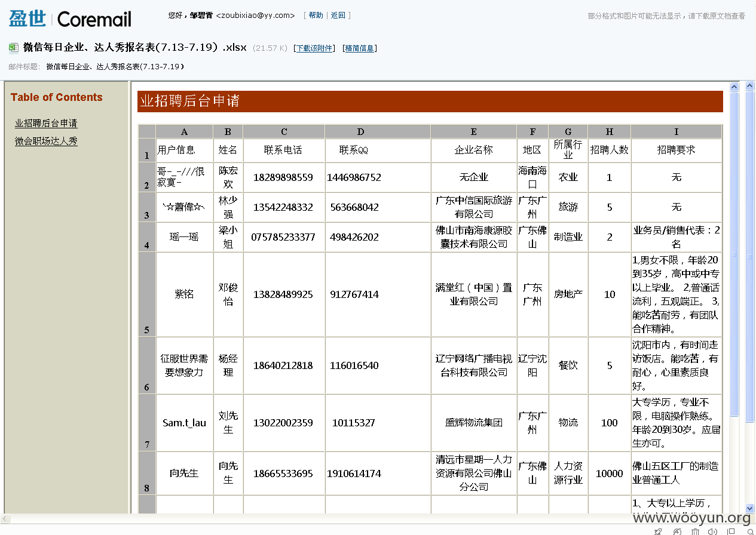Screen dimensions: 756x535
Task: Click the window layout icon in status bar
Action: (x=731, y=531)
